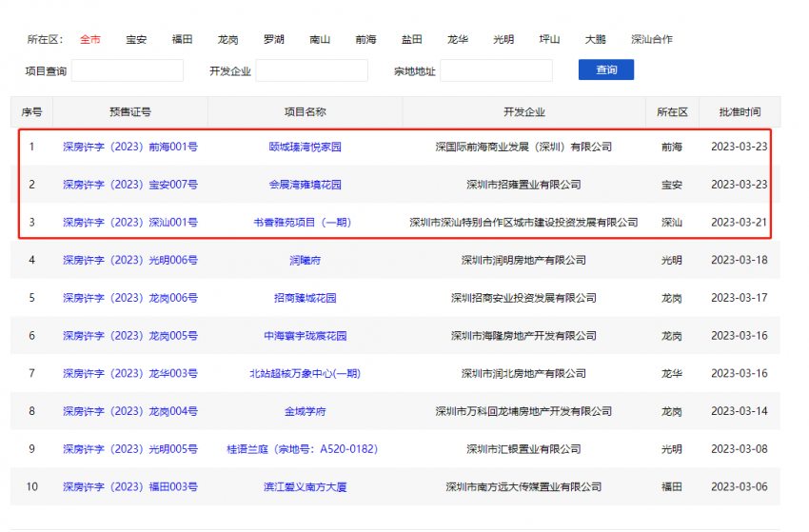
Task: Select district cell 深汕 in row 3
Action: (x=672, y=223)
